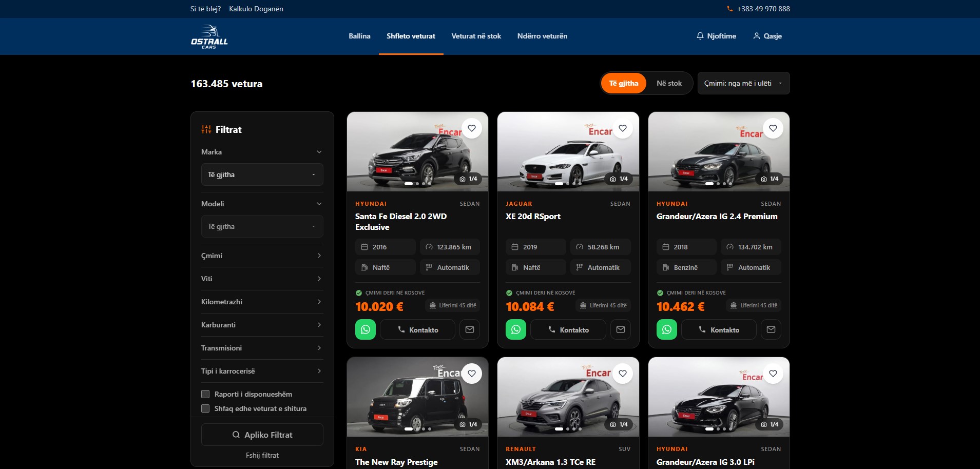Screen dimensions: 980x469
Task: Open Kalkulo Doganën link
Action: [x=256, y=9]
